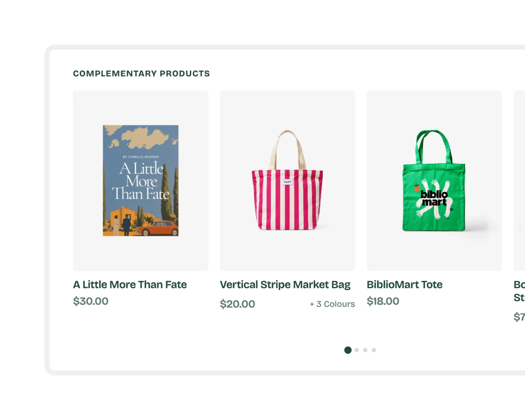Image resolution: width=525 pixels, height=420 pixels.
Task: Click the bibliomart logo on the green tote
Action: pos(434,198)
